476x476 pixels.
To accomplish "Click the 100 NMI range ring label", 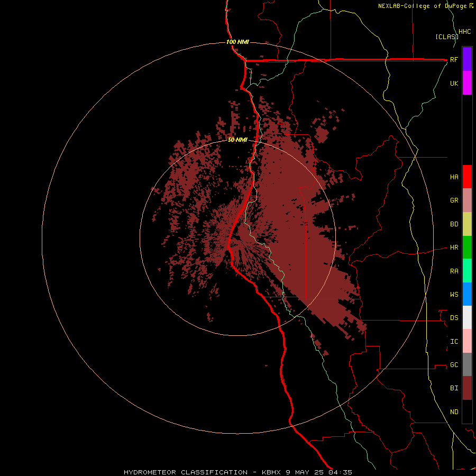I will pyautogui.click(x=237, y=42).
